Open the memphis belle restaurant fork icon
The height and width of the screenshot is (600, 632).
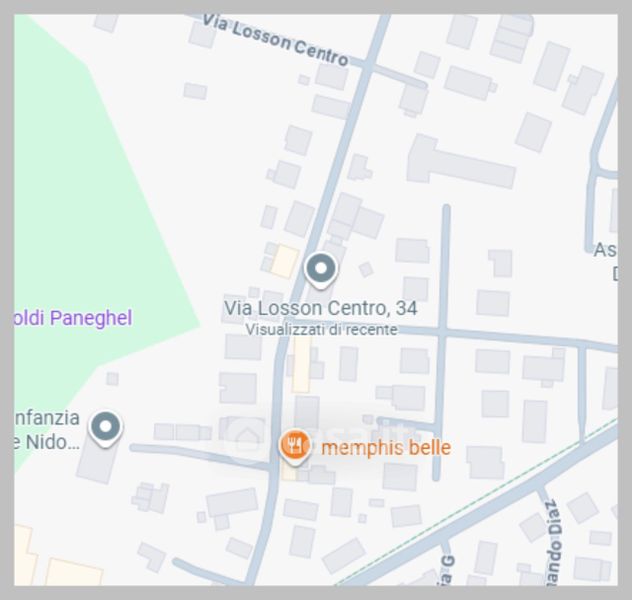[x=295, y=446]
